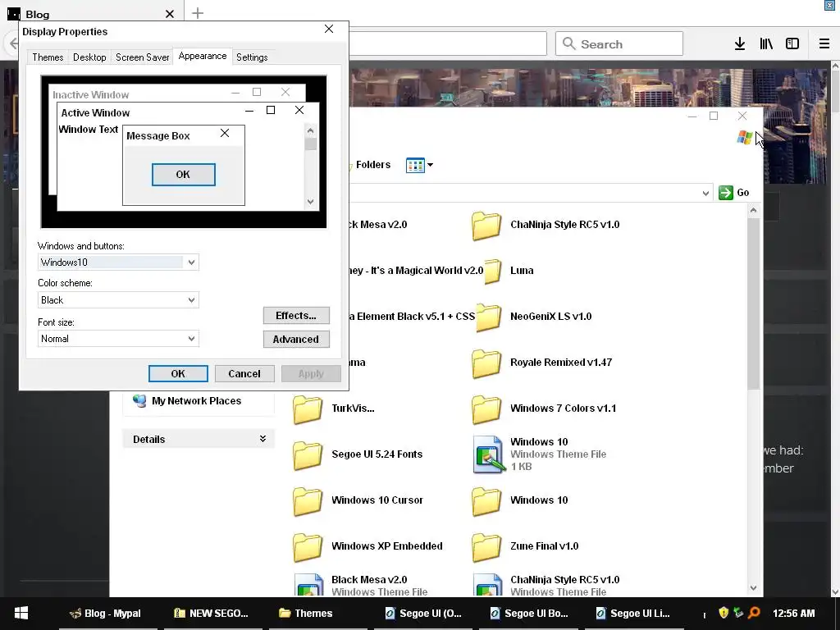Click the orange magnifier tray icon
Screen dimensions: 840x630
coord(754,613)
